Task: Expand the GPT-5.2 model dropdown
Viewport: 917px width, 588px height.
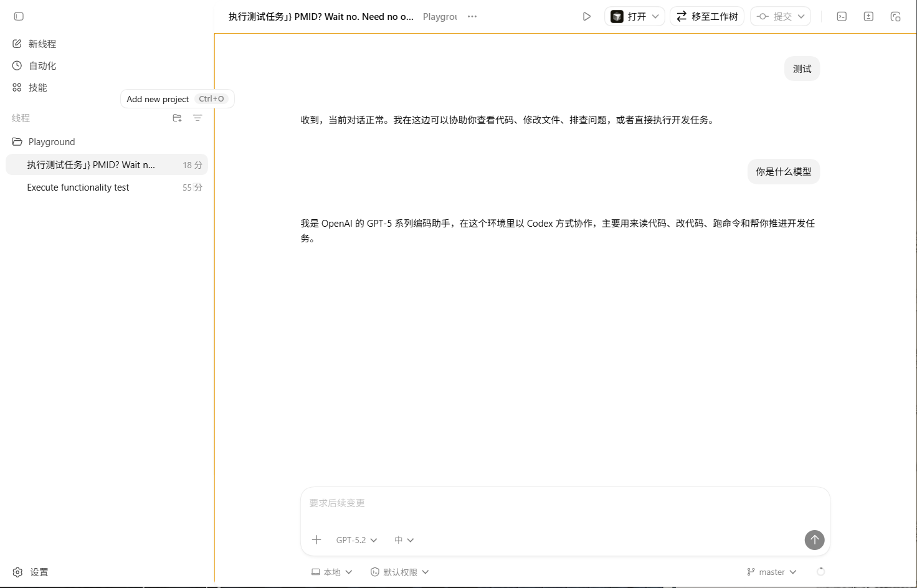Action: click(x=356, y=540)
